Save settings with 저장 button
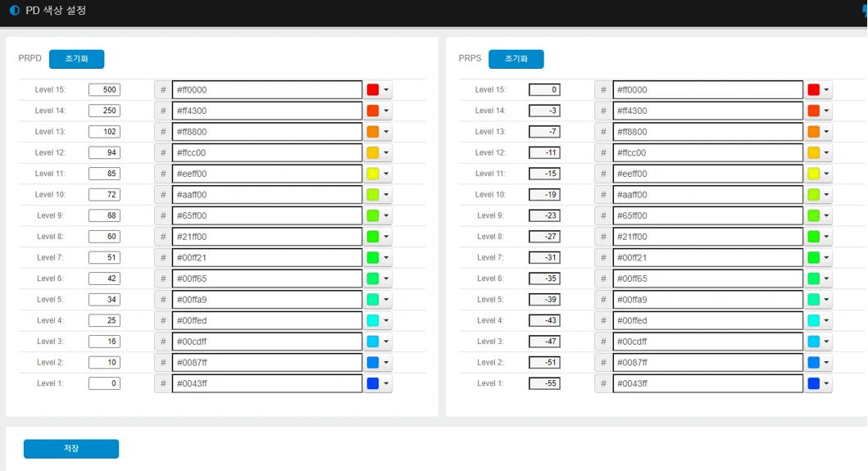Image resolution: width=868 pixels, height=471 pixels. 71,449
